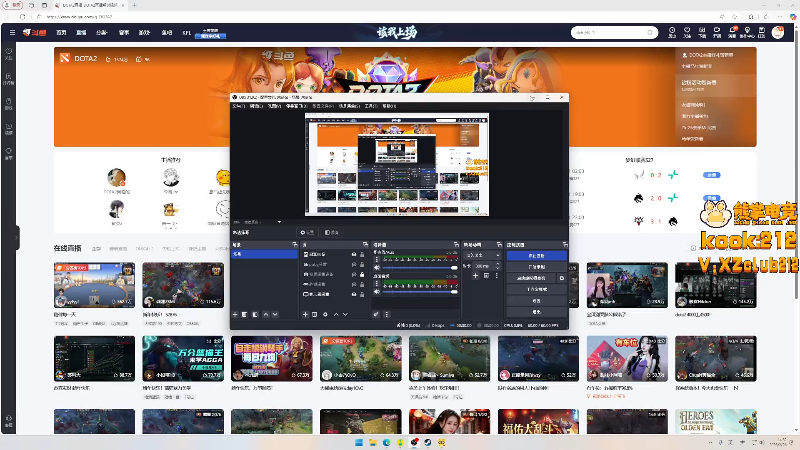This screenshot has height=450, width=800.
Task: Click the Studio Mode button in OBS Controls
Action: click(x=537, y=289)
